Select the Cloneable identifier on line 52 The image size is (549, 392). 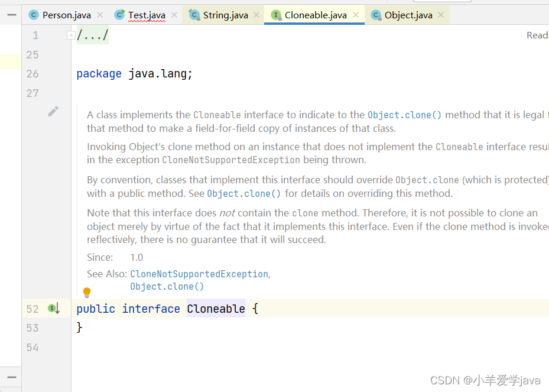tap(216, 308)
